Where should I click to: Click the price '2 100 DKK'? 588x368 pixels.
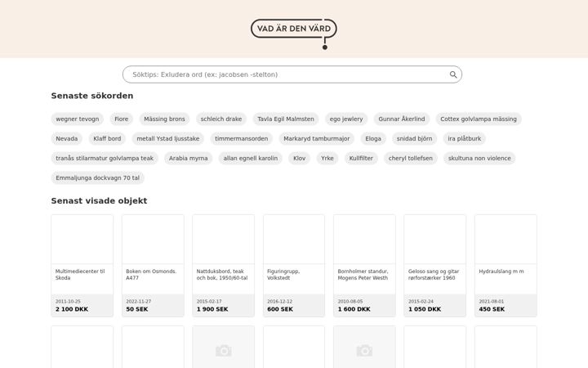[x=72, y=309]
